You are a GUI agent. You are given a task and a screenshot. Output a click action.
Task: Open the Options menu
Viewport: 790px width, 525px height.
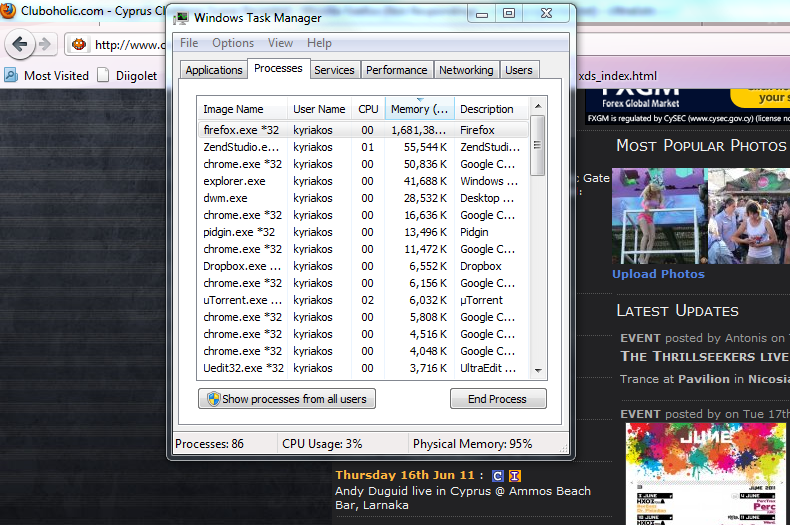click(x=233, y=43)
